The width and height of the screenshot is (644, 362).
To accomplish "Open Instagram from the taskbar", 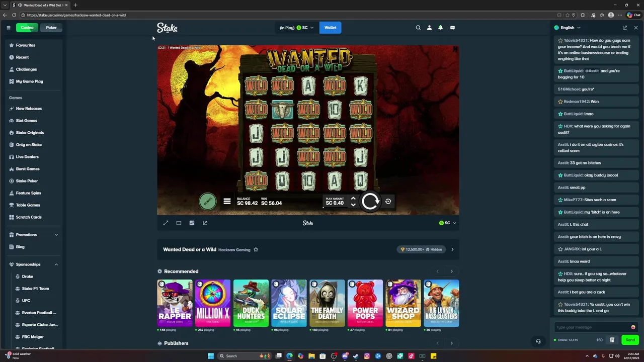I will [x=367, y=356].
